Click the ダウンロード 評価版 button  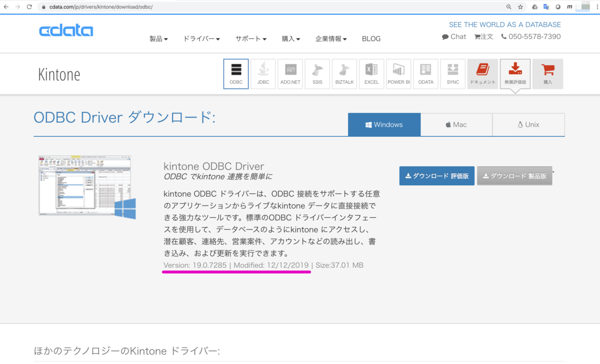[x=436, y=176]
